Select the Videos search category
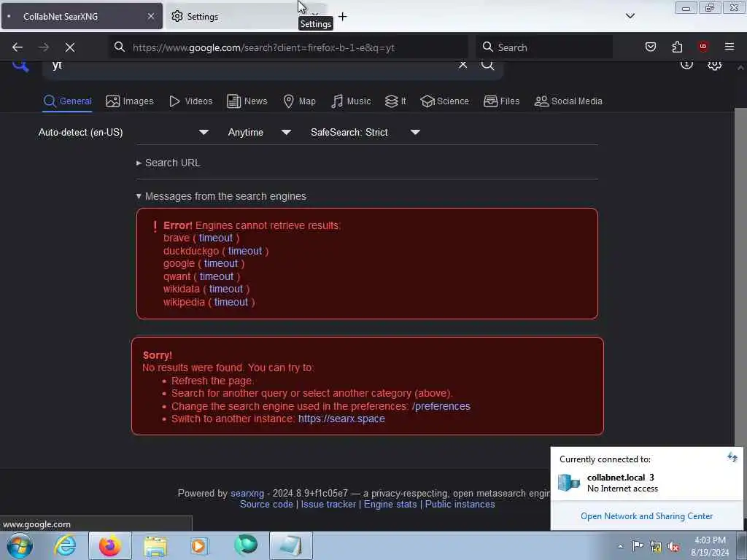 pyautogui.click(x=190, y=101)
